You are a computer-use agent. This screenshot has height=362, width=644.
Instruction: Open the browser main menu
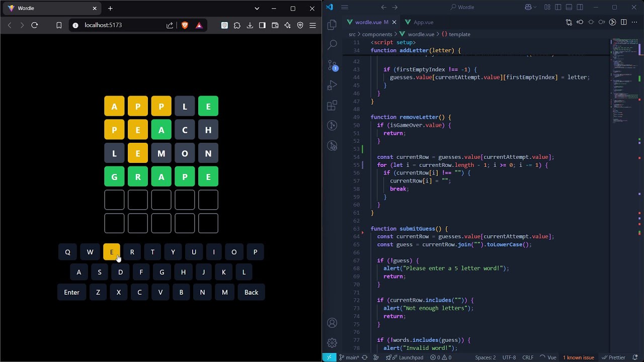(x=312, y=25)
